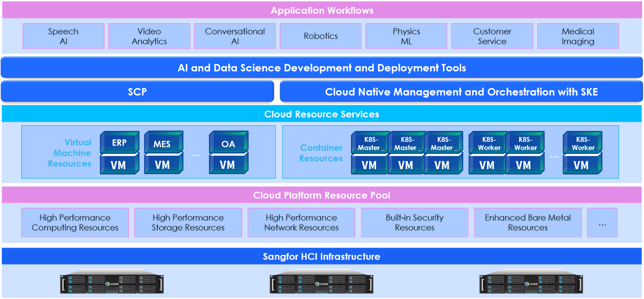Choose the Robotics workflow box

pos(321,36)
